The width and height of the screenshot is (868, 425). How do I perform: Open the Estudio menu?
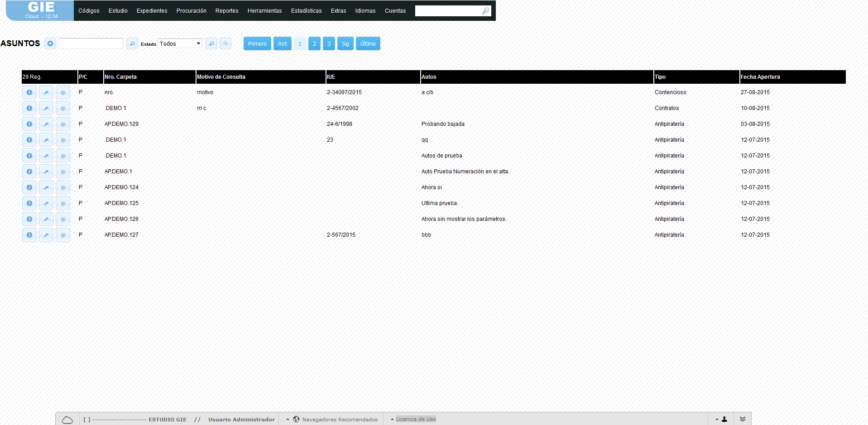pos(118,11)
